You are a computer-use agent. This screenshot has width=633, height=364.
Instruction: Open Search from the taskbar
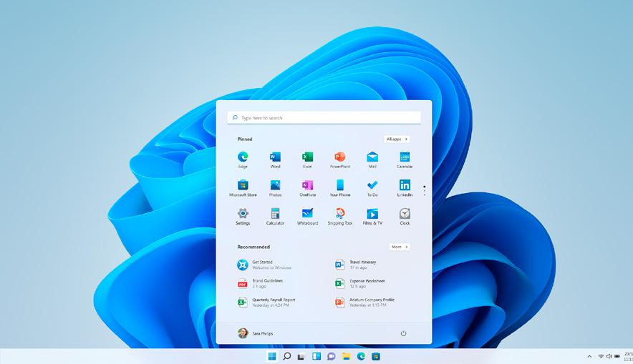coord(287,356)
